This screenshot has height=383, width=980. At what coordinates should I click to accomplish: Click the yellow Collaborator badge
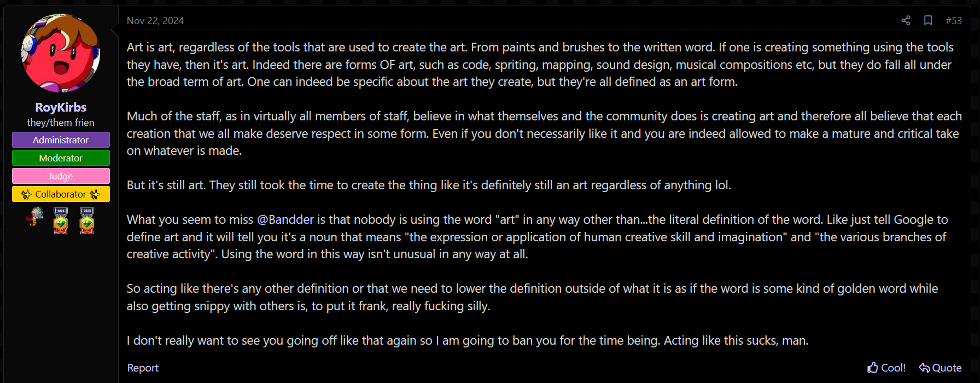pyautogui.click(x=61, y=194)
